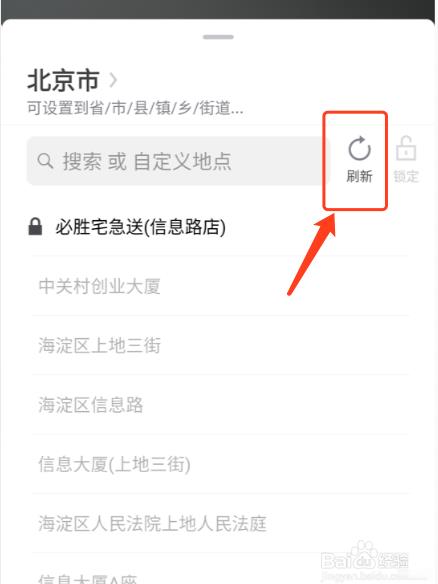This screenshot has width=438, height=584.
Task: Click the magnifier icon in search box
Action: click(x=45, y=161)
